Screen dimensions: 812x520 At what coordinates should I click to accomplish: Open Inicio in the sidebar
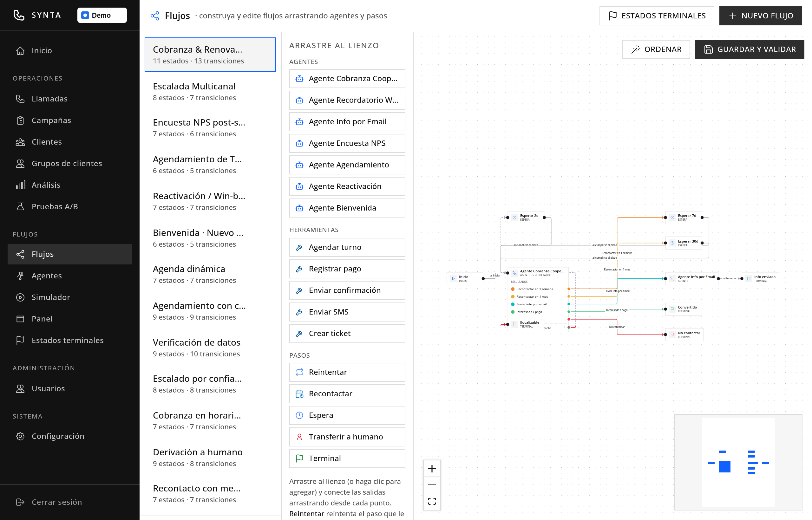point(69,50)
